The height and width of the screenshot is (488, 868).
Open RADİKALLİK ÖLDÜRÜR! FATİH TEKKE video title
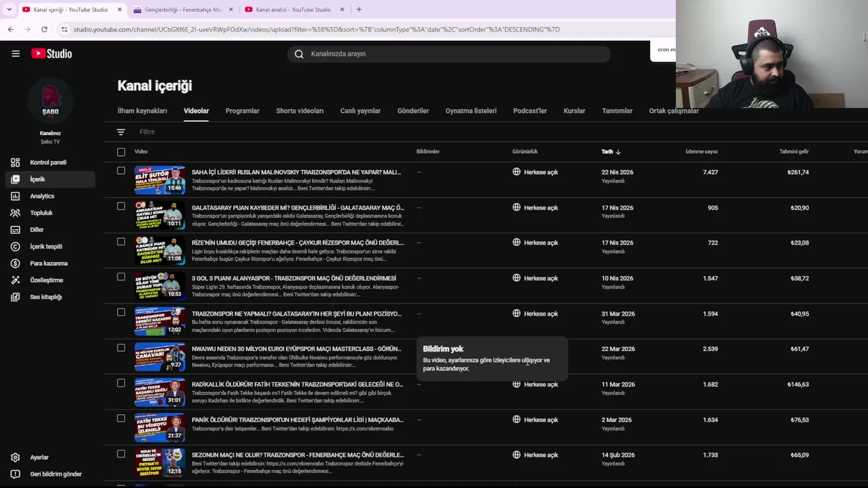297,384
